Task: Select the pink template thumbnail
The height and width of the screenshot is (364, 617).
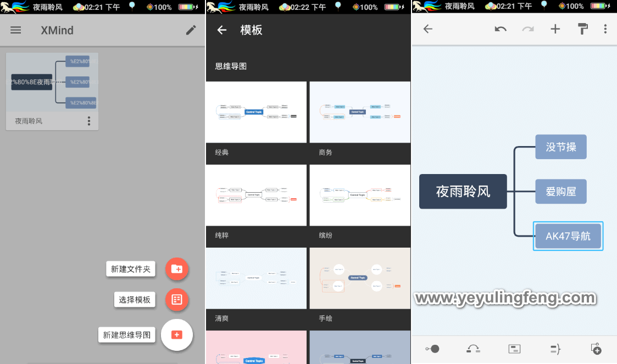Action: tap(256, 347)
